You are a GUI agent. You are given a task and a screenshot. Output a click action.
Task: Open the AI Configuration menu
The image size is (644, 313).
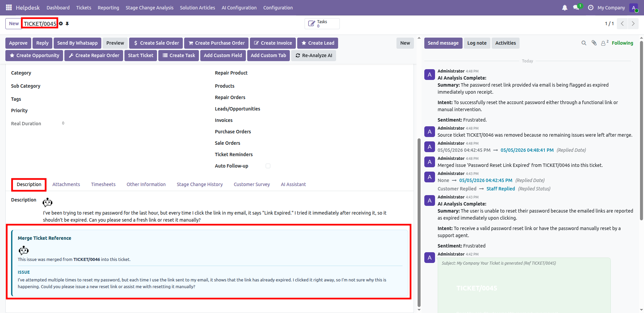tap(239, 8)
